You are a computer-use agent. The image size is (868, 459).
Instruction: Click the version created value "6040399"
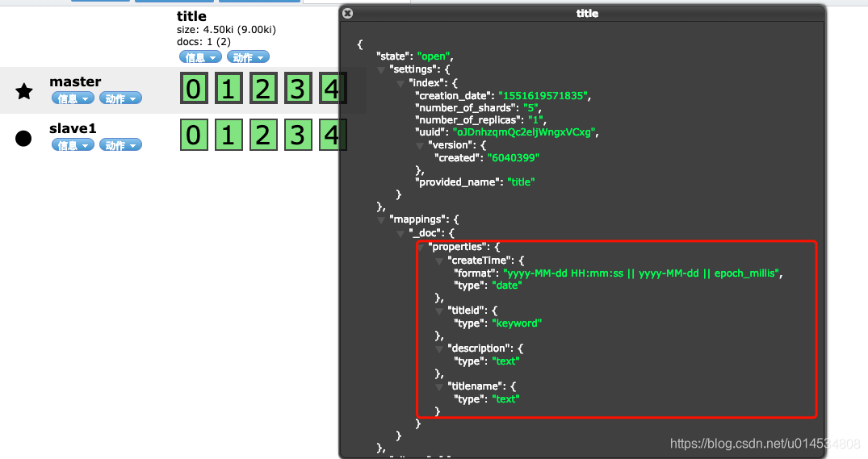(514, 157)
